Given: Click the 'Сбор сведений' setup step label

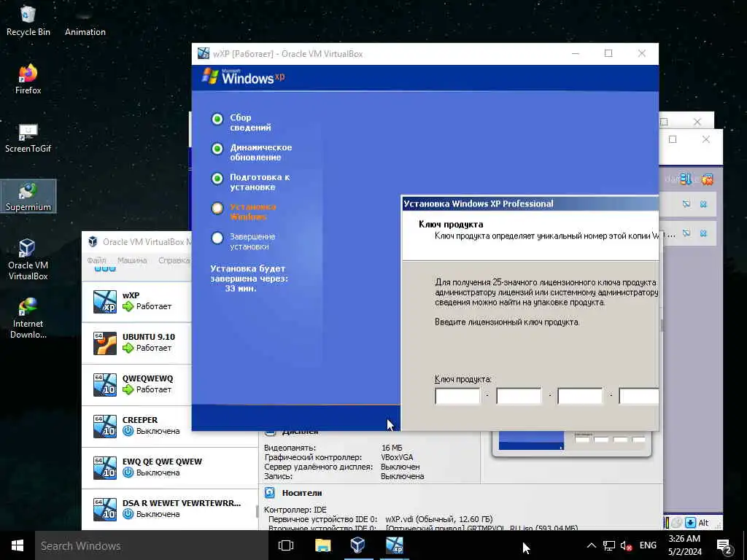Looking at the screenshot, I should [x=251, y=122].
